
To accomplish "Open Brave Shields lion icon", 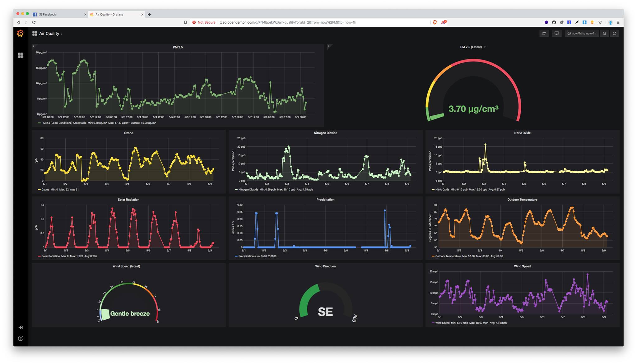I will (x=435, y=22).
